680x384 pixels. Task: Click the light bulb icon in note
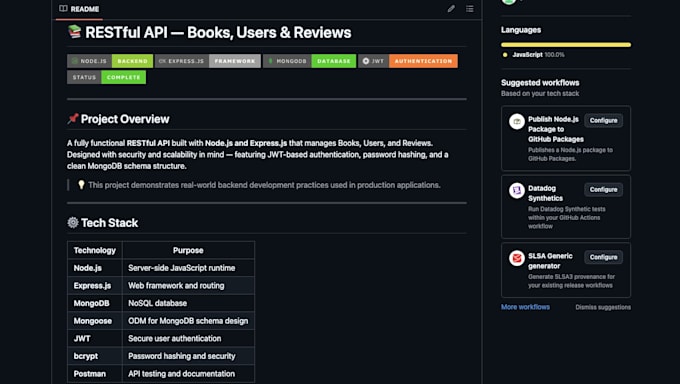(x=81, y=185)
